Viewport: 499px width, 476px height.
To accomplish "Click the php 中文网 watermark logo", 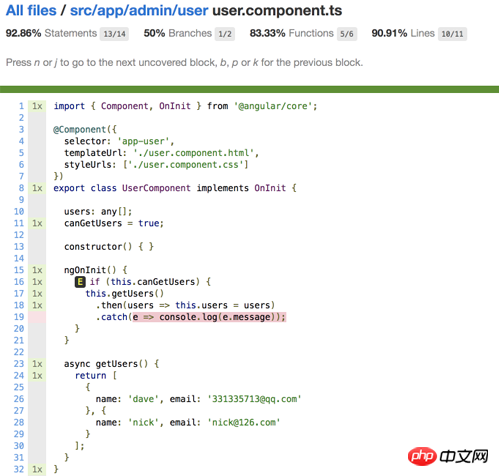I will (x=448, y=456).
